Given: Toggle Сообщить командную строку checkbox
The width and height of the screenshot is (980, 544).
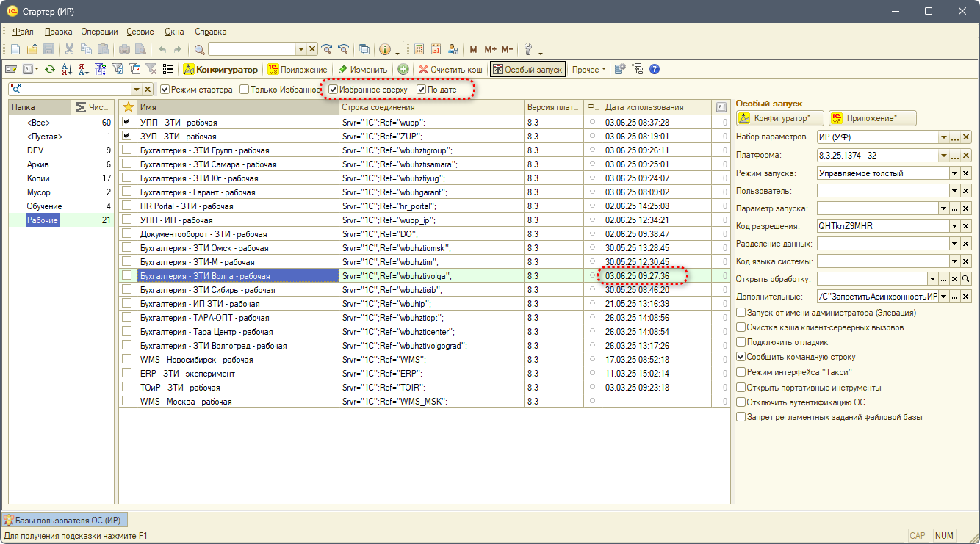Looking at the screenshot, I should point(741,357).
